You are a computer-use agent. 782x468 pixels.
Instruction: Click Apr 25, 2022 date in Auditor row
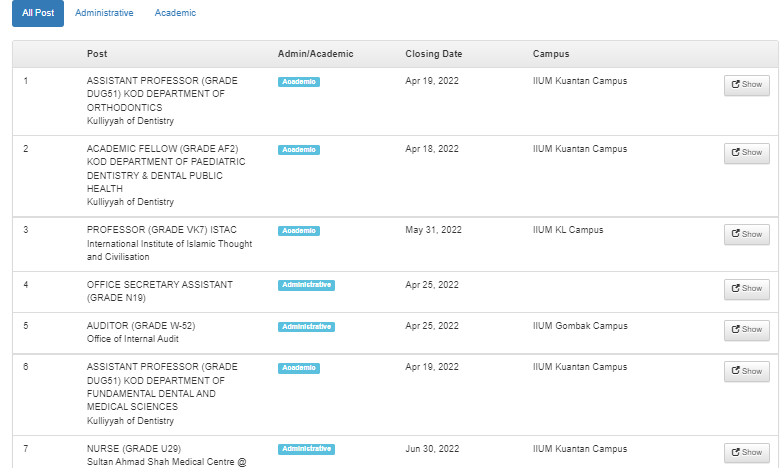[x=432, y=326]
